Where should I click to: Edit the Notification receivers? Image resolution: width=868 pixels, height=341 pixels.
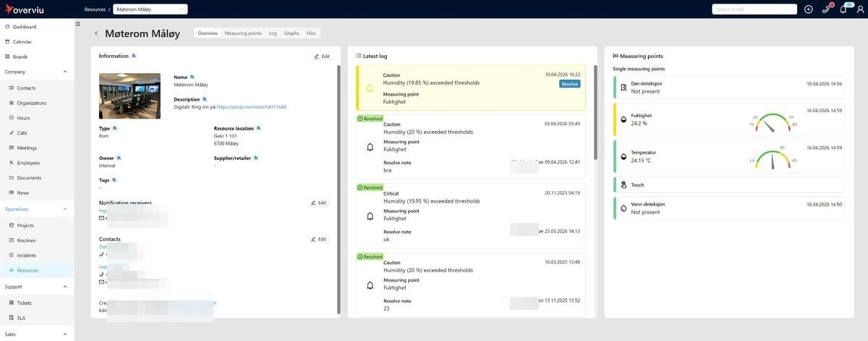tap(319, 203)
